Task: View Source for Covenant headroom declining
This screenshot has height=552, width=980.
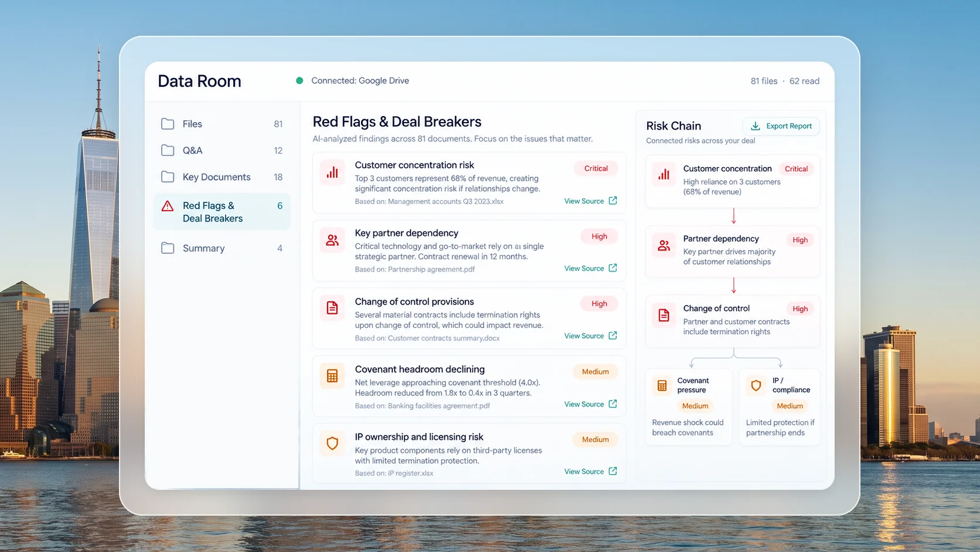Action: (x=591, y=404)
